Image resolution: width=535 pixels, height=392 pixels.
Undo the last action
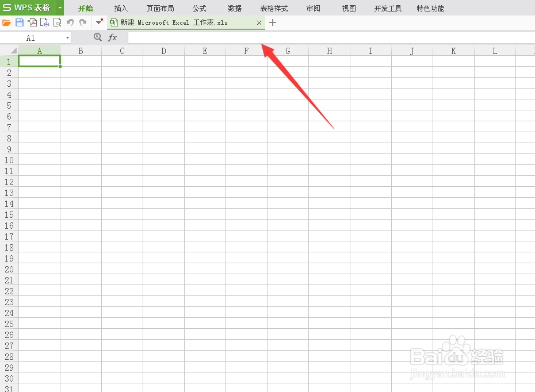[70, 22]
